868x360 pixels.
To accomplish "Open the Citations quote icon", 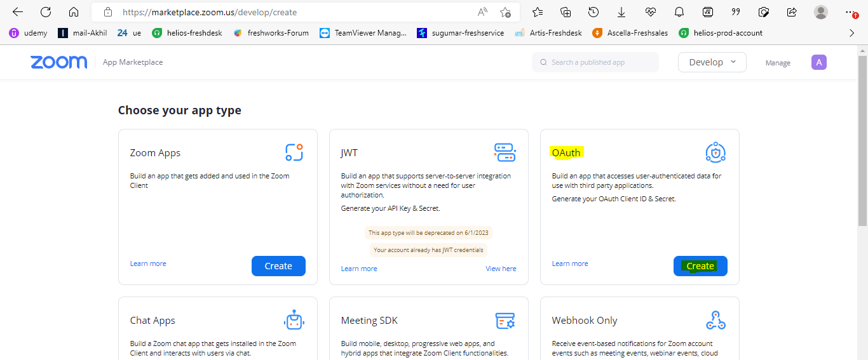I will 736,12.
